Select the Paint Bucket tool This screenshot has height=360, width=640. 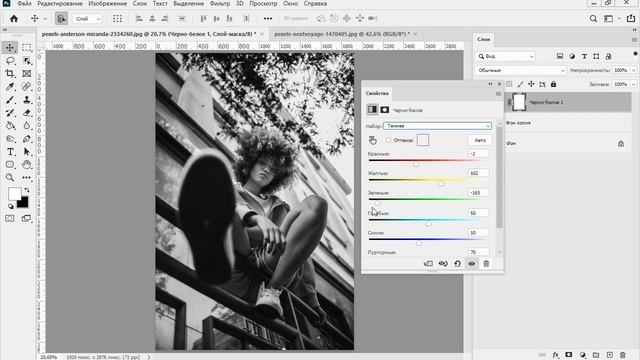pyautogui.click(x=10, y=126)
